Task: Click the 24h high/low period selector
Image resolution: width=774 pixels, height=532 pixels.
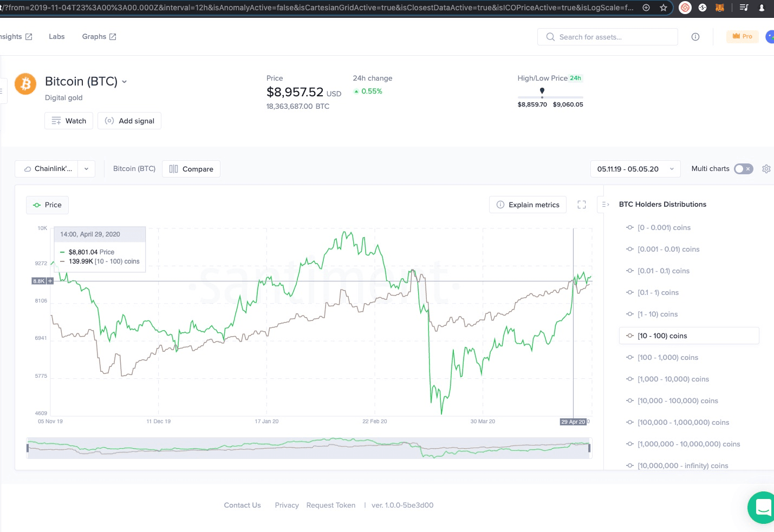Action: click(575, 78)
